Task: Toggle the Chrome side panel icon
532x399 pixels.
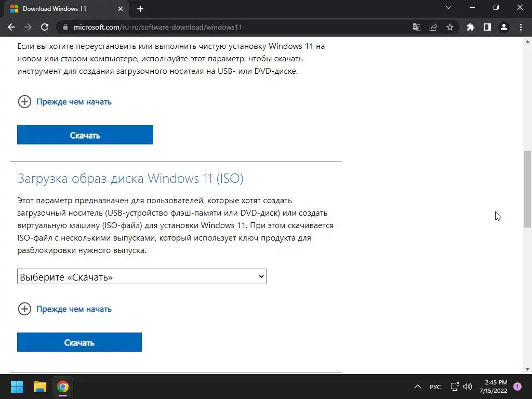Action: click(x=487, y=27)
